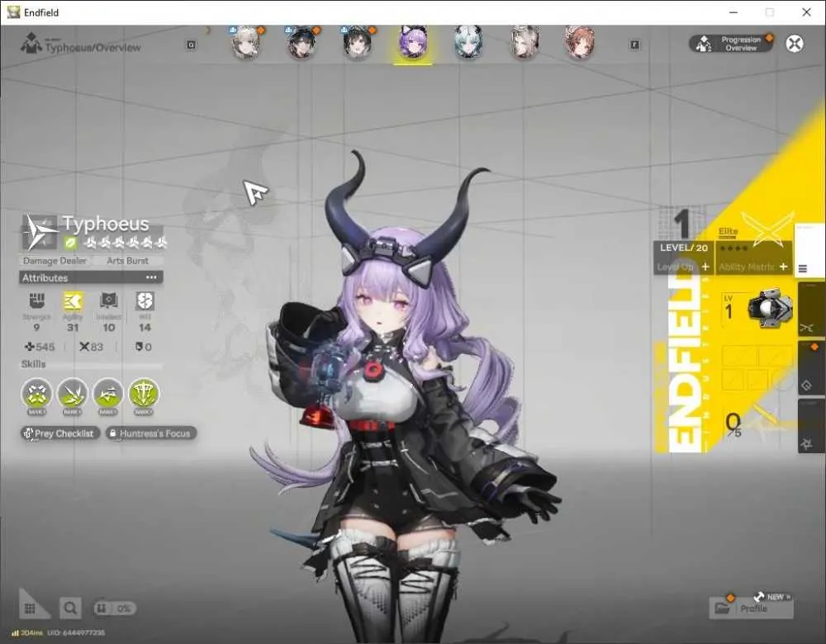Click the 0% indicator icon
The height and width of the screenshot is (644, 826).
[115, 608]
